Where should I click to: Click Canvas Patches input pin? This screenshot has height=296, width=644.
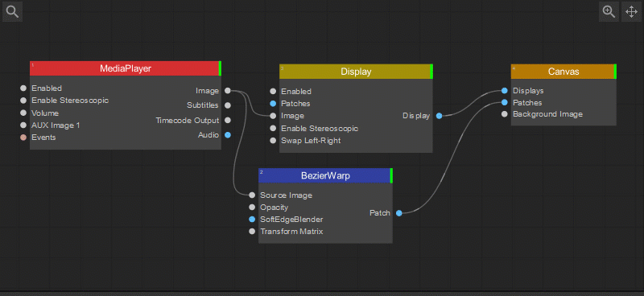coord(505,103)
